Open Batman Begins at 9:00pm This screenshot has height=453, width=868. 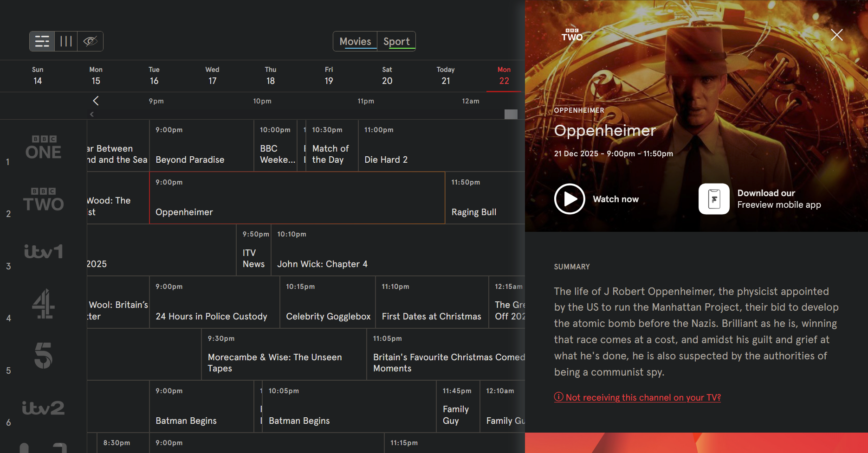[x=201, y=407]
